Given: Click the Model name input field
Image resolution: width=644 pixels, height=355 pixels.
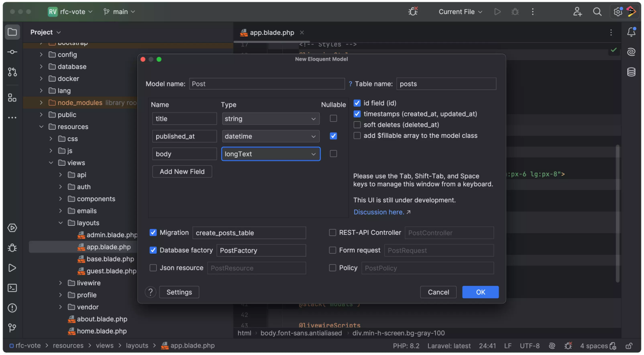Looking at the screenshot, I should pyautogui.click(x=267, y=84).
